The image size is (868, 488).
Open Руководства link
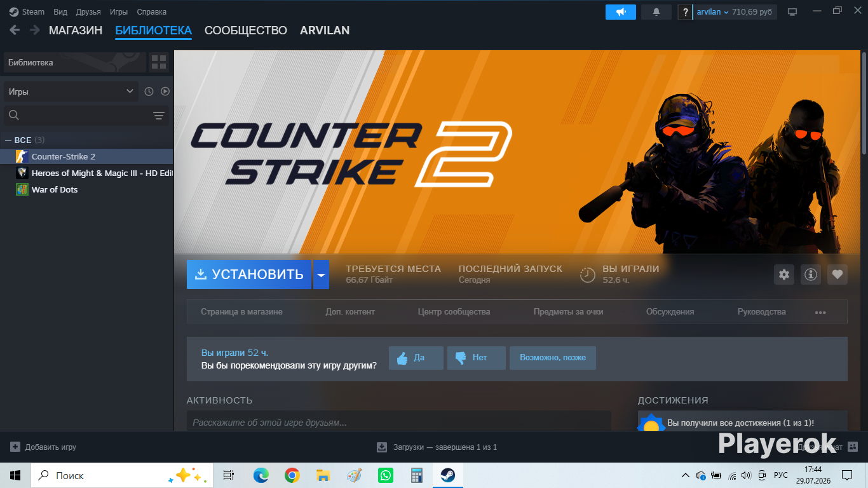pos(761,312)
